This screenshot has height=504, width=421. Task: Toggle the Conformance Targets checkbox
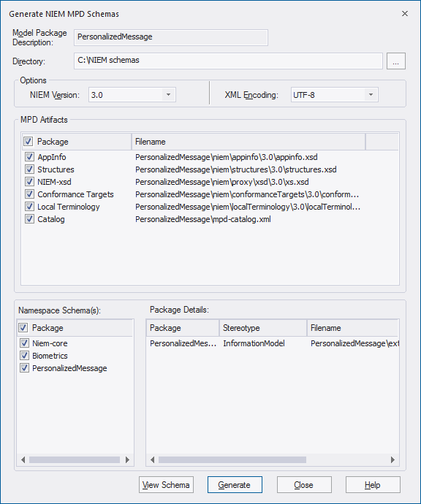(x=29, y=194)
